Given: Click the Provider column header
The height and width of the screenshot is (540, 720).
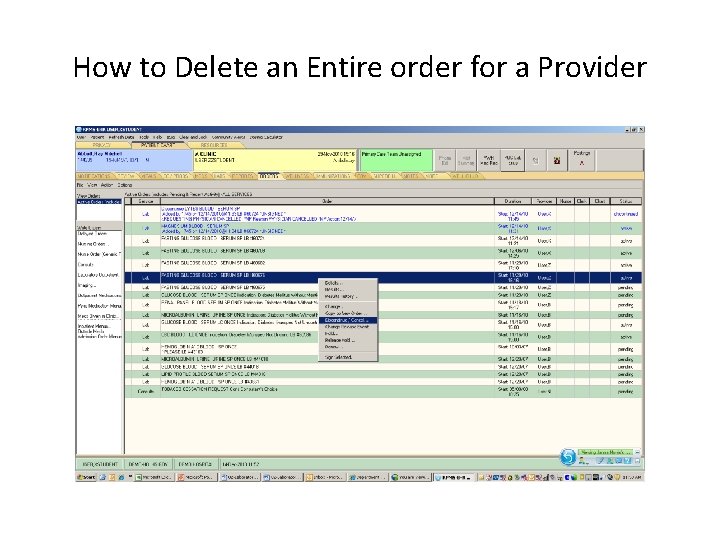Looking at the screenshot, I should point(544,201).
